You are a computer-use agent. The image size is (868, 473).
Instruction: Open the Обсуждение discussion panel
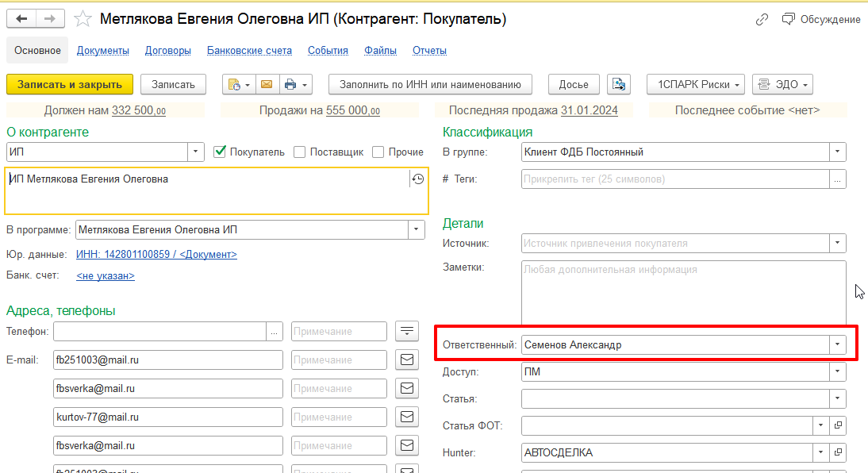tap(821, 19)
